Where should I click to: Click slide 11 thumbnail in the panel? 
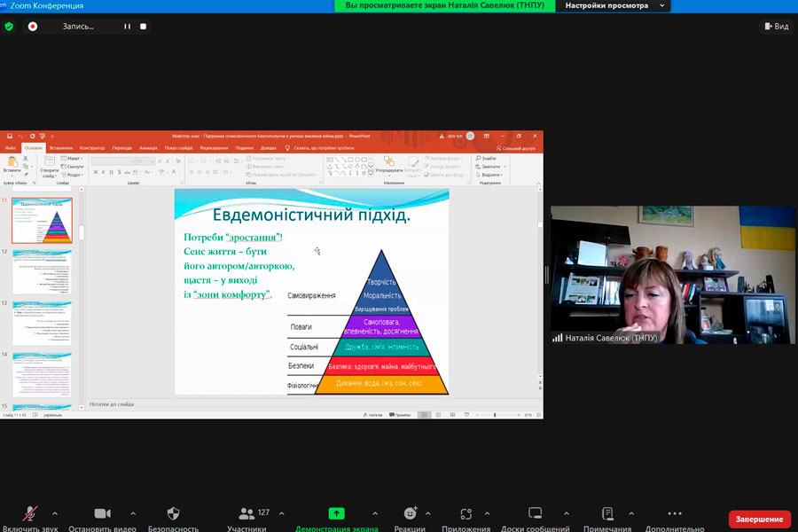pyautogui.click(x=43, y=221)
